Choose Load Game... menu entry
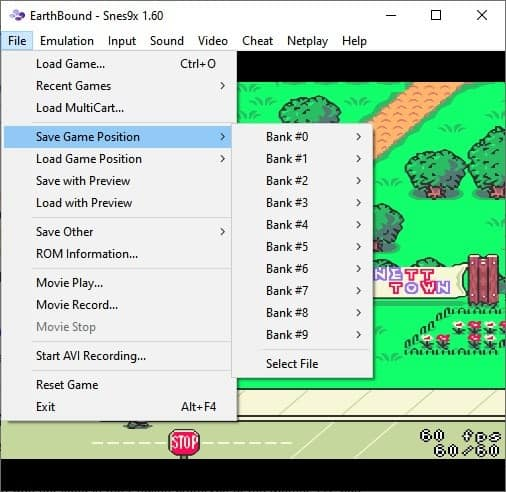 coord(118,64)
